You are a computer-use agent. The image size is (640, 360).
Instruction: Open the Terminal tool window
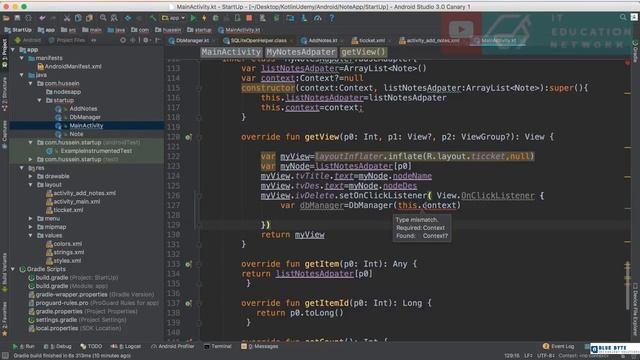click(x=218, y=347)
